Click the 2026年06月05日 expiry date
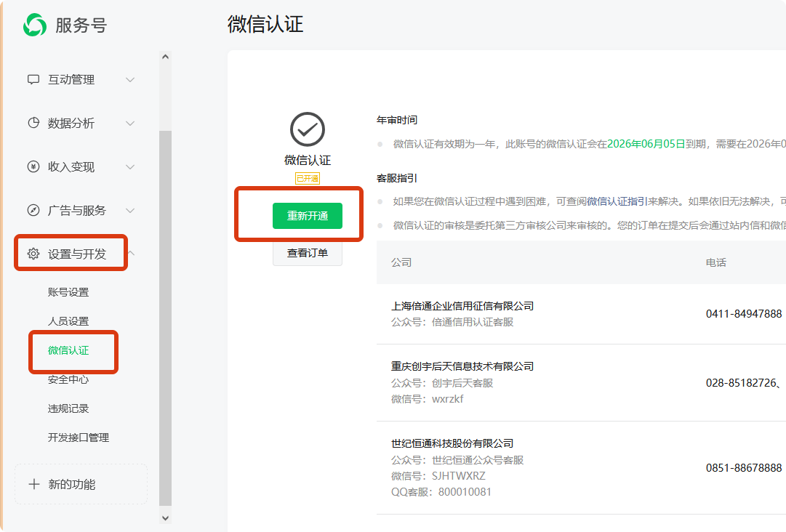The height and width of the screenshot is (532, 786). point(646,144)
